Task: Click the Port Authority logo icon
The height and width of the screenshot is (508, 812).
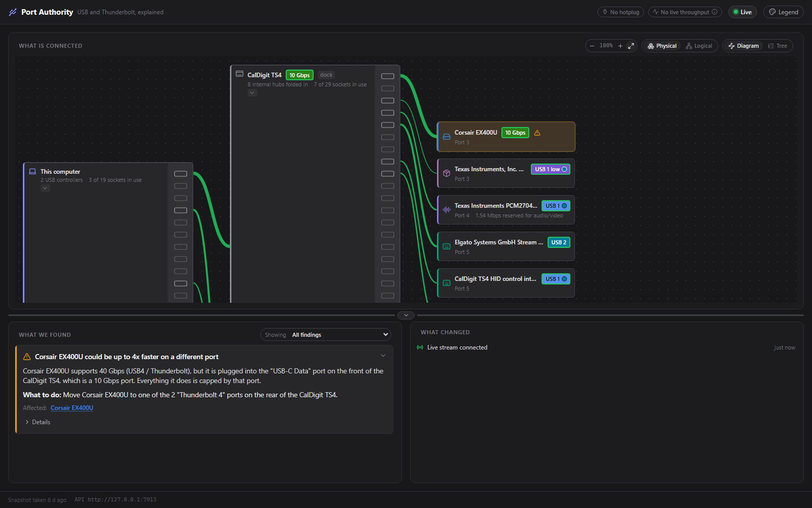Action: coord(13,12)
